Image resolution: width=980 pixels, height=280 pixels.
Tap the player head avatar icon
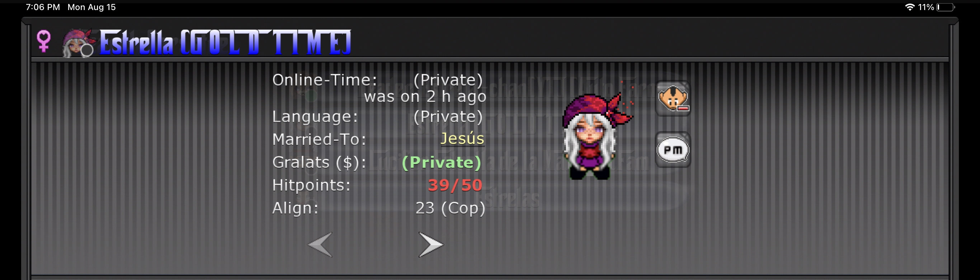click(x=79, y=43)
